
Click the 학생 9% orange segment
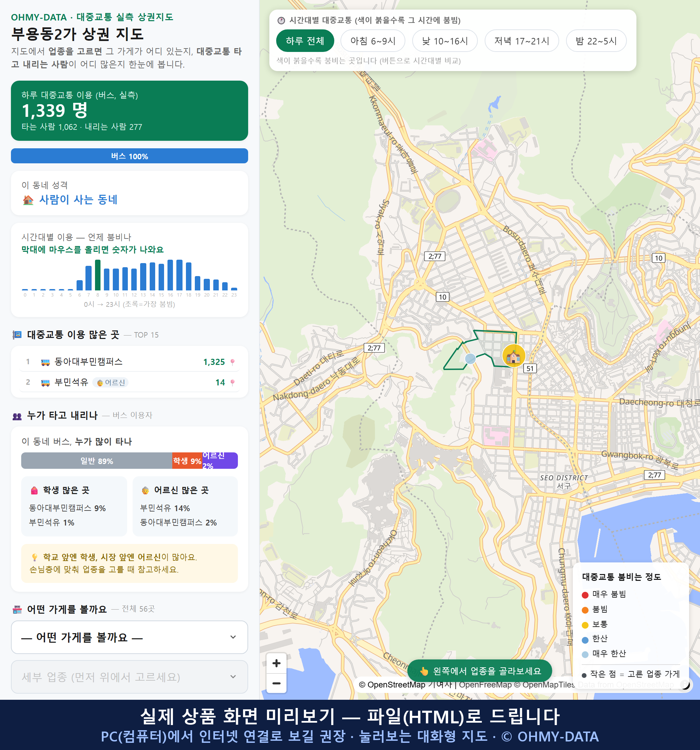tap(187, 461)
